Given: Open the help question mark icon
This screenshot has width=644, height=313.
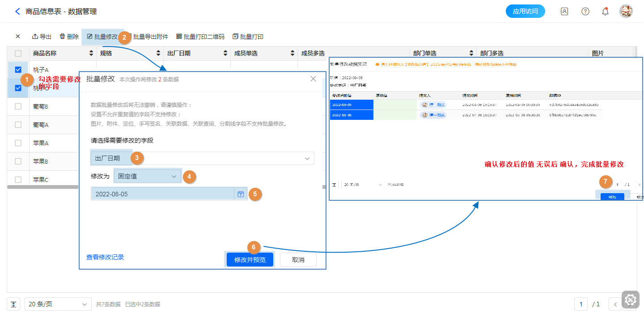Looking at the screenshot, I should 585,12.
